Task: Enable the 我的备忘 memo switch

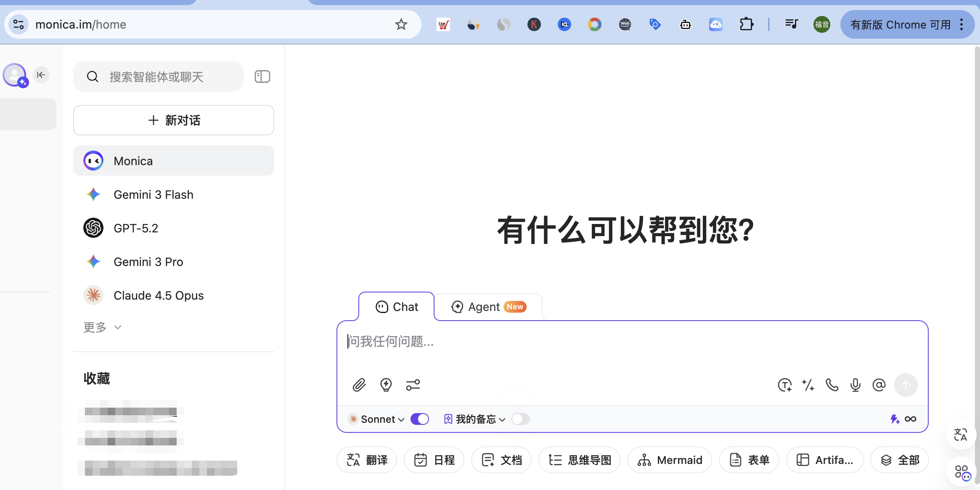Action: click(520, 419)
